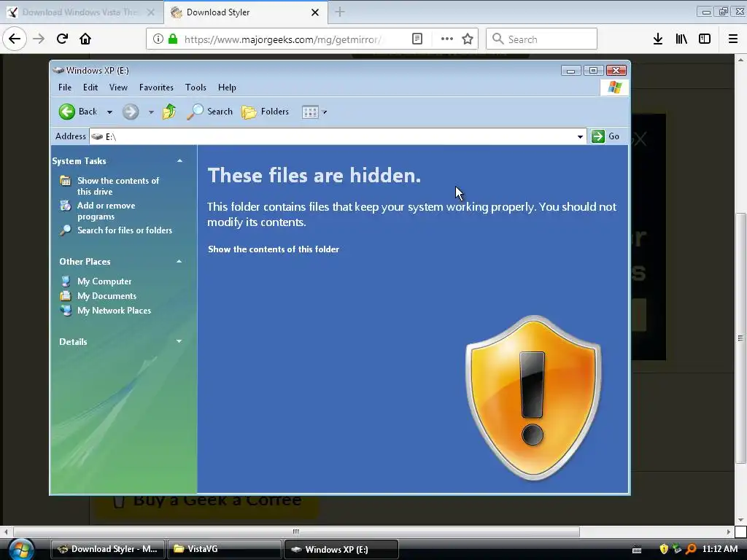Image resolution: width=747 pixels, height=560 pixels.
Task: Go up one folder level icon
Action: [x=169, y=112]
